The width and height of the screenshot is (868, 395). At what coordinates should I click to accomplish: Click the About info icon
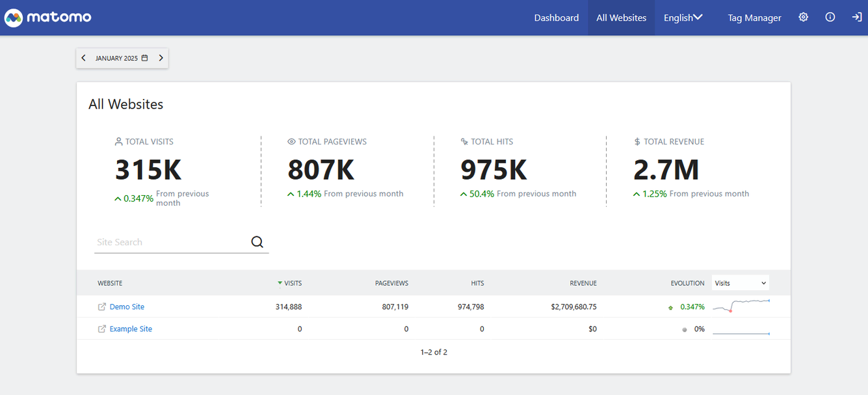(x=830, y=18)
